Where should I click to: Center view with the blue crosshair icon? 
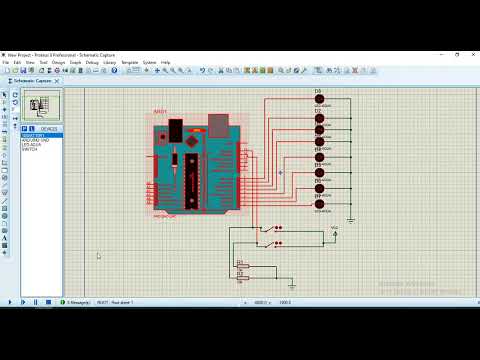[157, 70]
